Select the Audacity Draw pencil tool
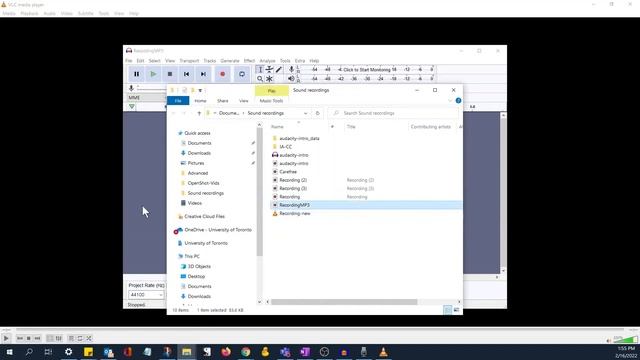This screenshot has width=640, height=360. [x=279, y=70]
